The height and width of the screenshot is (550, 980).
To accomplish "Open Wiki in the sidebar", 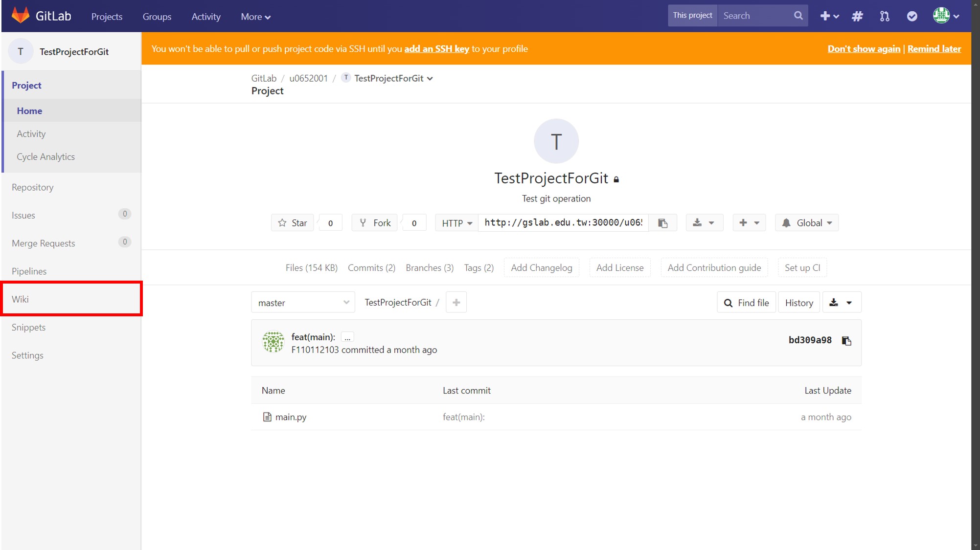I will point(71,299).
